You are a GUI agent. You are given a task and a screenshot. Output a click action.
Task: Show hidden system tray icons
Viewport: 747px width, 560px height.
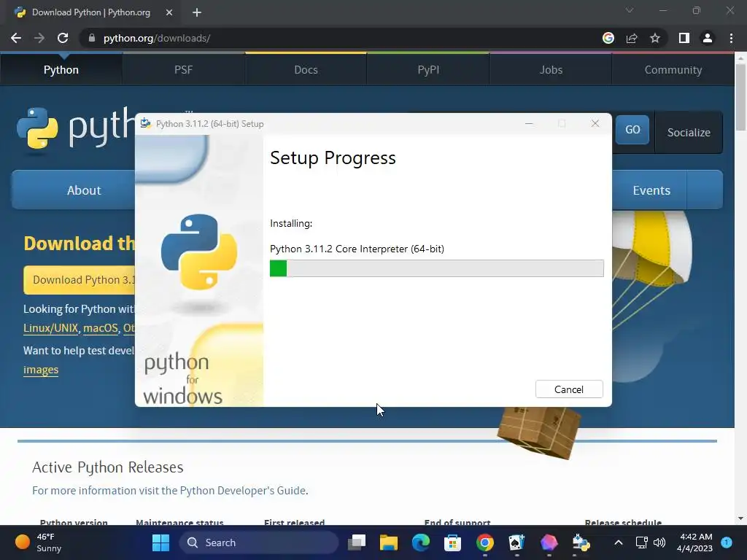(619, 542)
